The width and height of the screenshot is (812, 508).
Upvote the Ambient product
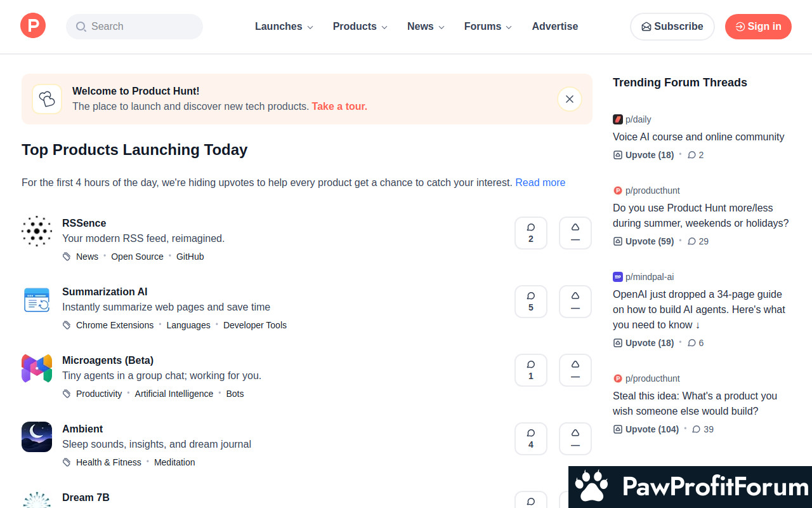[x=575, y=439]
